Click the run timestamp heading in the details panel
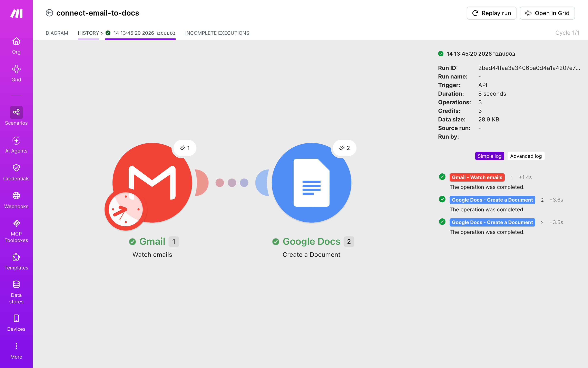Viewport: 588px width, 368px height. point(481,54)
